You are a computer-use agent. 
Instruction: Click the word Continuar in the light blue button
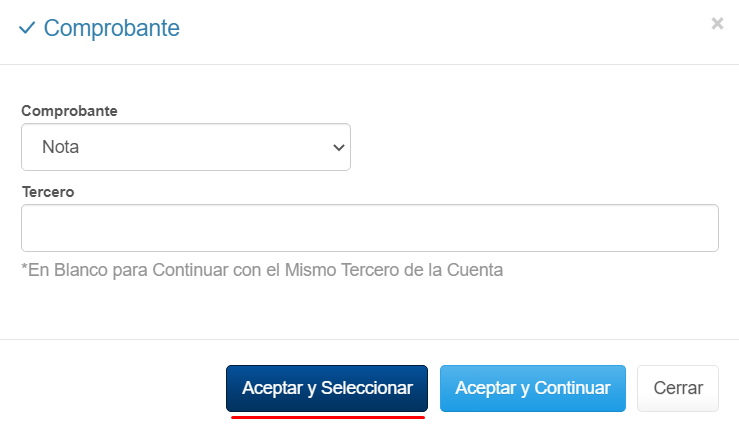(x=572, y=388)
